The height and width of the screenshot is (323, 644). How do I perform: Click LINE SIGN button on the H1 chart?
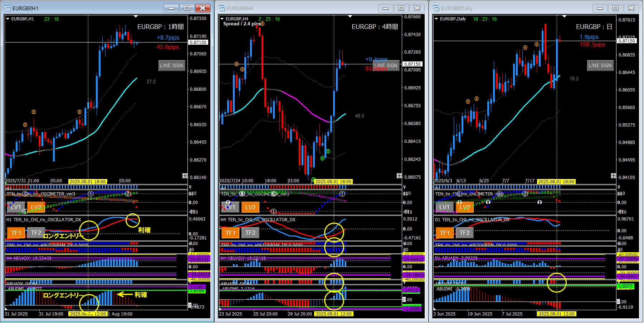[x=172, y=65]
